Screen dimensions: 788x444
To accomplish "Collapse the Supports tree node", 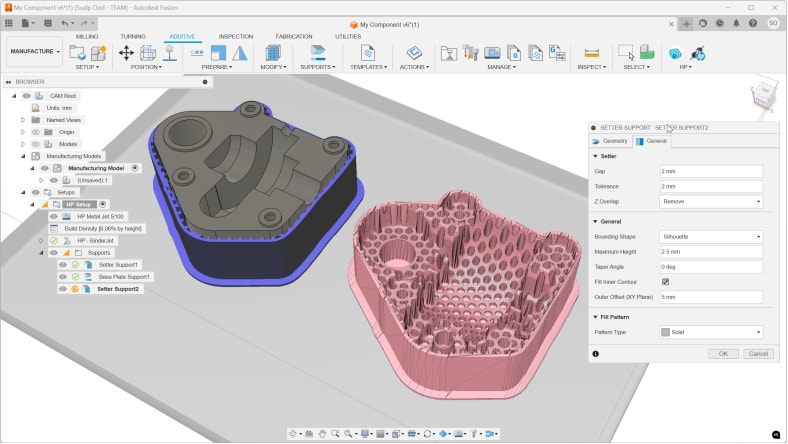I will click(41, 252).
